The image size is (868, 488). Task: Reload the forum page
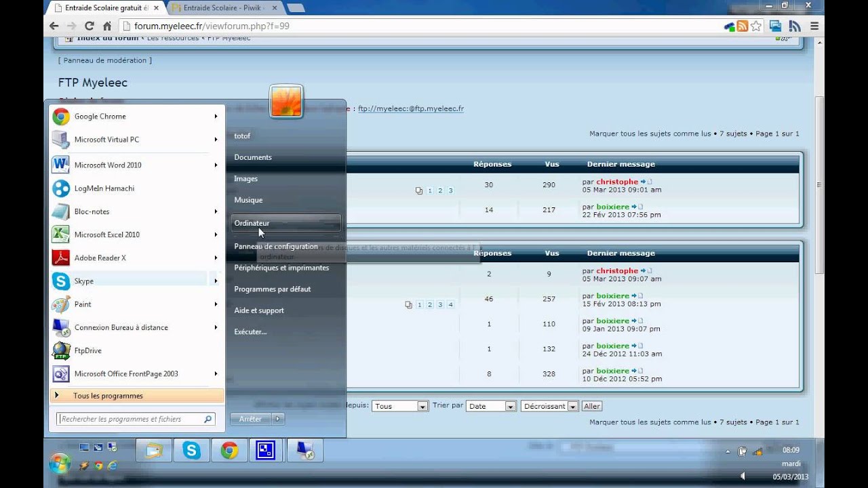90,26
